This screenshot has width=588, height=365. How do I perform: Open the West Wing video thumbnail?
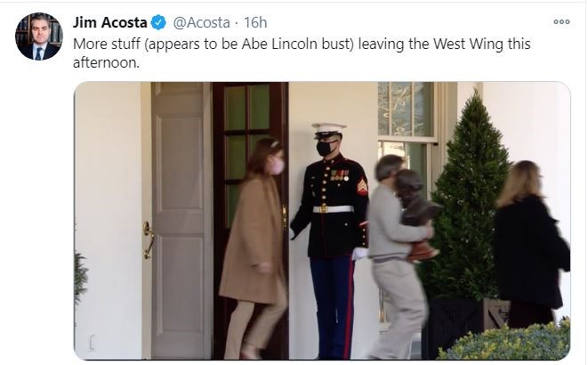click(x=322, y=221)
